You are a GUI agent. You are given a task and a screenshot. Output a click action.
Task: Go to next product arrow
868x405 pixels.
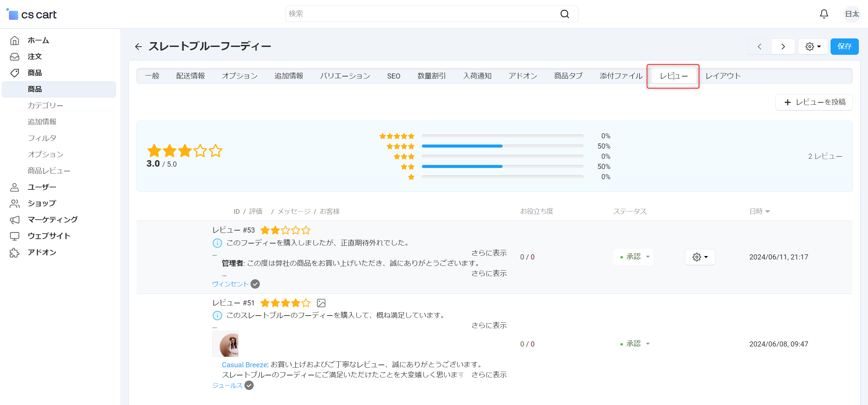(783, 47)
